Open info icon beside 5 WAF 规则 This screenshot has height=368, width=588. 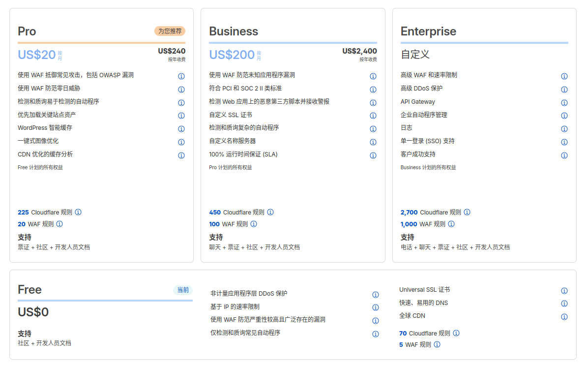pos(437,344)
